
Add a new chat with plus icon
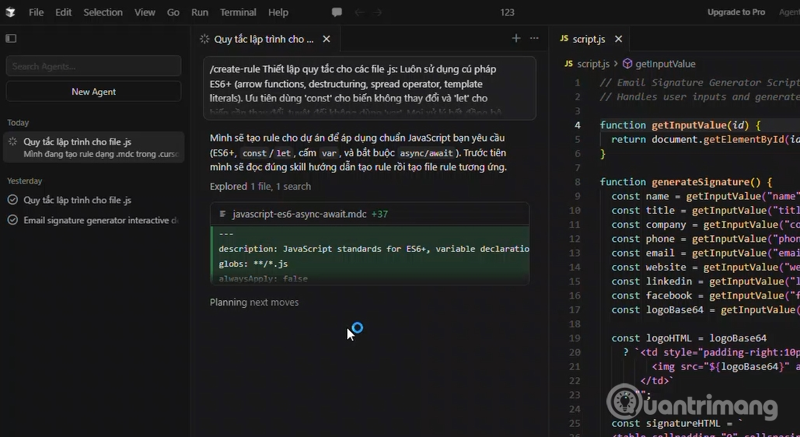(516, 39)
